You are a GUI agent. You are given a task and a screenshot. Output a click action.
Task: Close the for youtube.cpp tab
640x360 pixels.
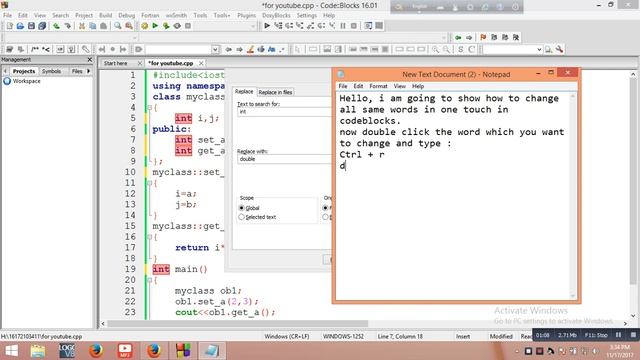pos(201,63)
